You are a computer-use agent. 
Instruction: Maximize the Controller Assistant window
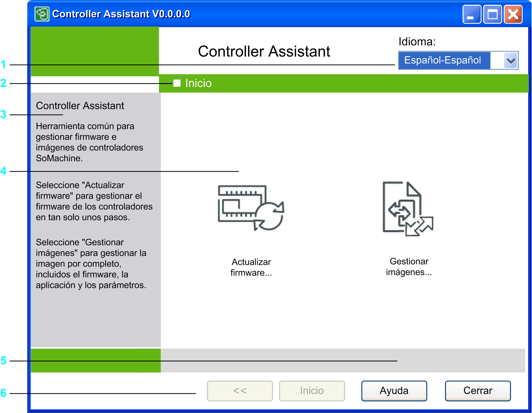click(492, 14)
